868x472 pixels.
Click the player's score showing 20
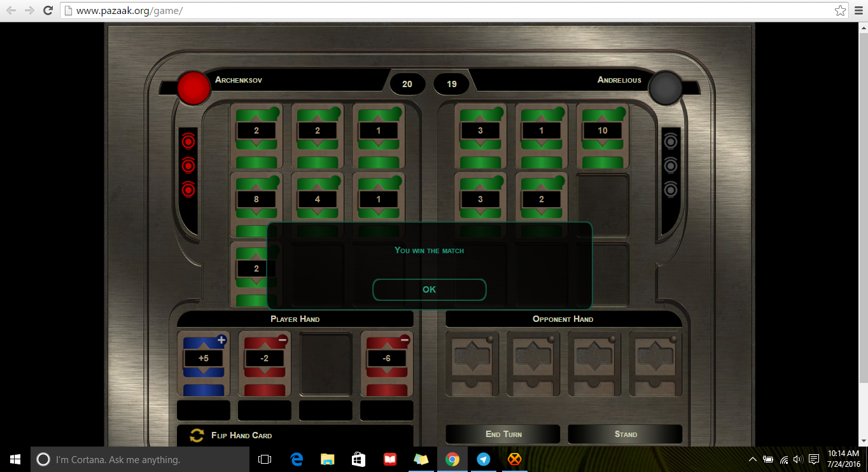(407, 84)
